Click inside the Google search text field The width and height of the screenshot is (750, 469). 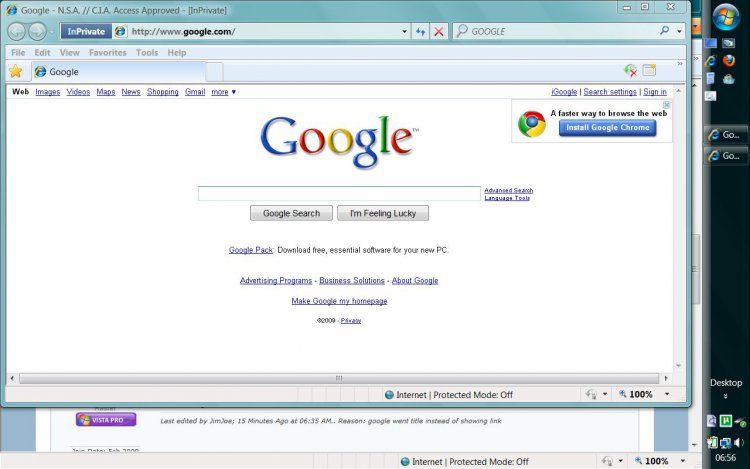point(339,194)
